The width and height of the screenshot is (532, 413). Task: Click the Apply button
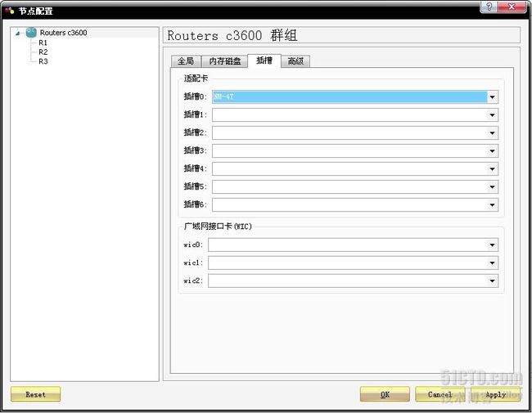tap(496, 394)
